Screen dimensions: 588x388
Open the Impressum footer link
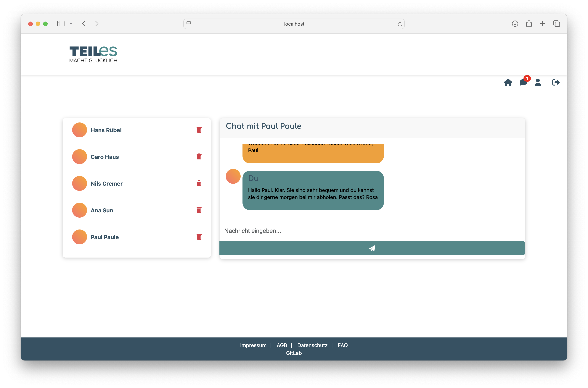point(253,345)
